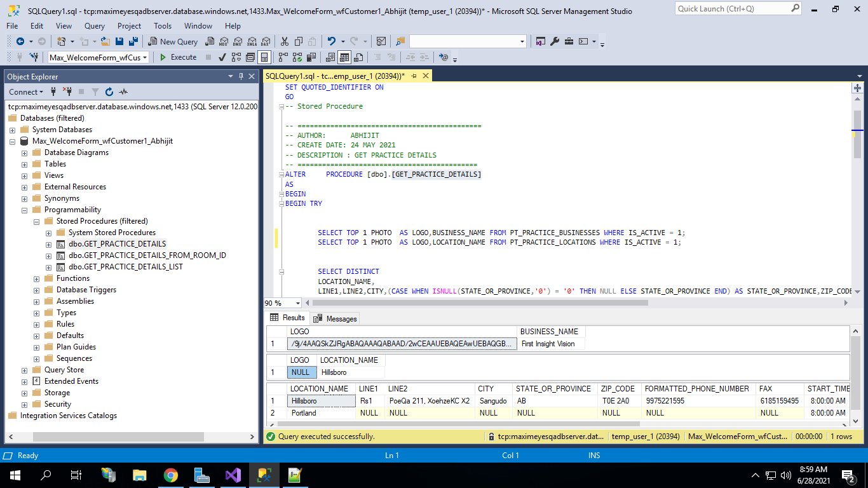Click the Undo arrow icon

[331, 41]
